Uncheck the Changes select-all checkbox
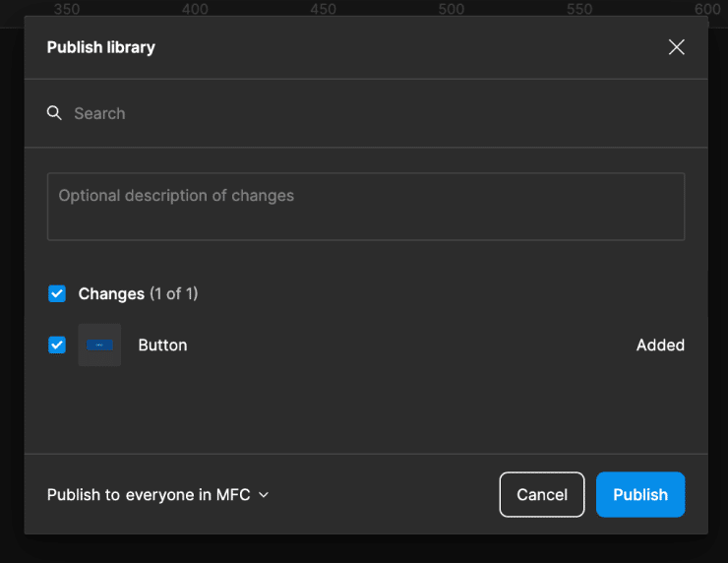 pos(57,293)
